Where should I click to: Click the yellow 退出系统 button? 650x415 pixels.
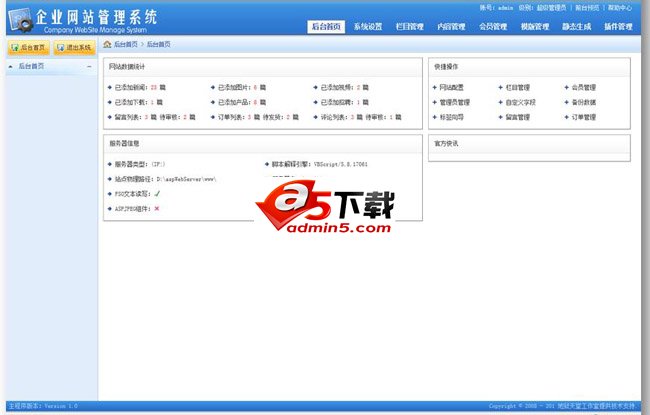[75, 48]
